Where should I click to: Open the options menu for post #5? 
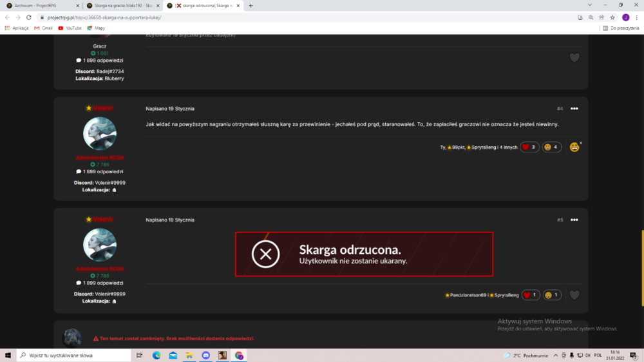574,220
